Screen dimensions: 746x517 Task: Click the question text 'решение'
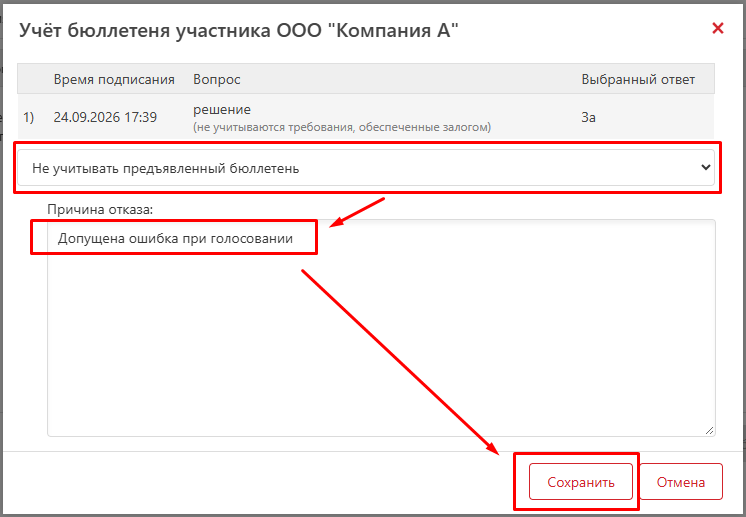(222, 110)
